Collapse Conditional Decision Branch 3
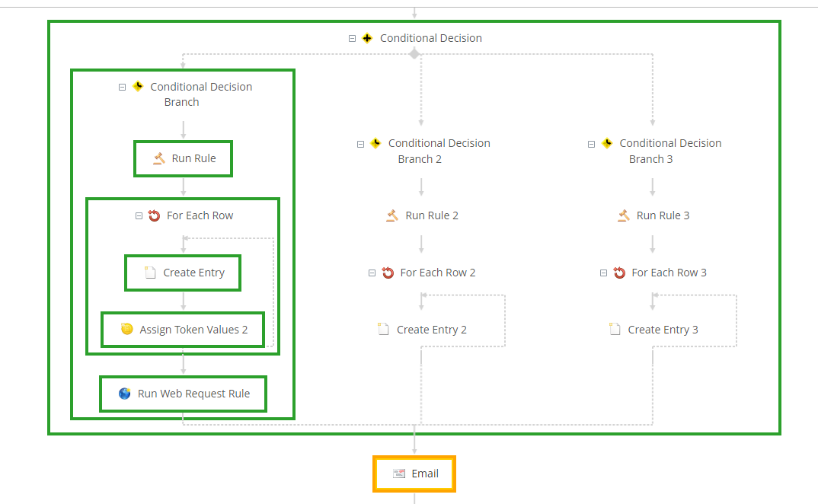 [591, 143]
